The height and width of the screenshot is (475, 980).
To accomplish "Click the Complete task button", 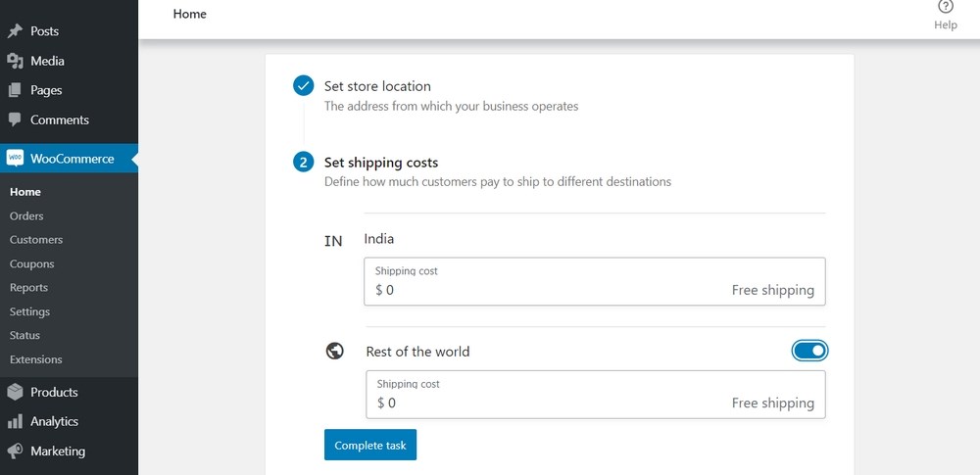I will [370, 445].
